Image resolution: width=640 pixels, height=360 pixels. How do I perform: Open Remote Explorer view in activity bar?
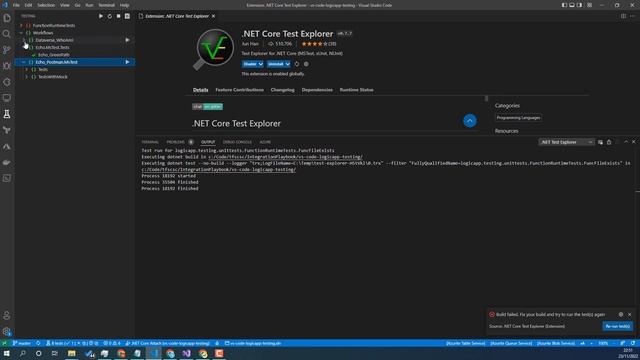click(x=7, y=98)
